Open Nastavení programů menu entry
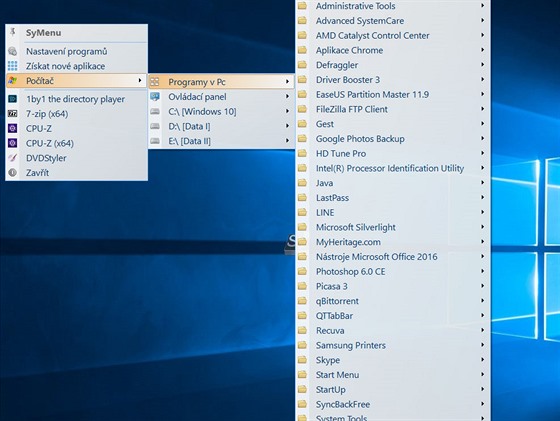Viewport: 560px width, 421px height. click(x=77, y=51)
